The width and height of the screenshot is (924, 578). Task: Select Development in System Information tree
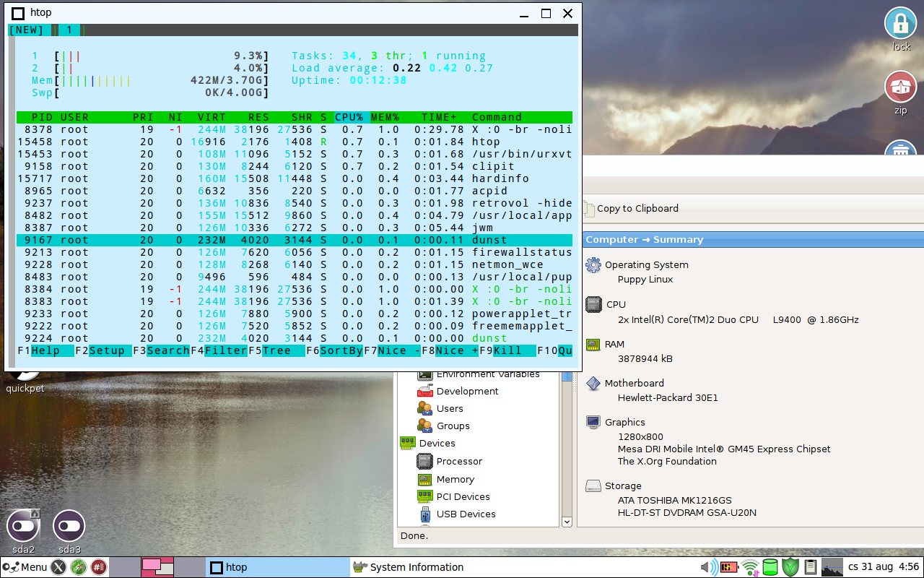click(x=458, y=391)
